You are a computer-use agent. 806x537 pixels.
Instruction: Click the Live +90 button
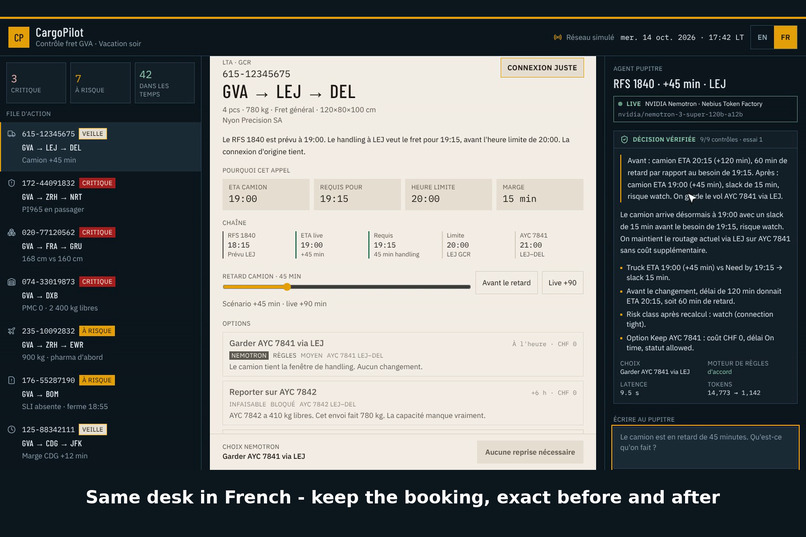(x=562, y=283)
